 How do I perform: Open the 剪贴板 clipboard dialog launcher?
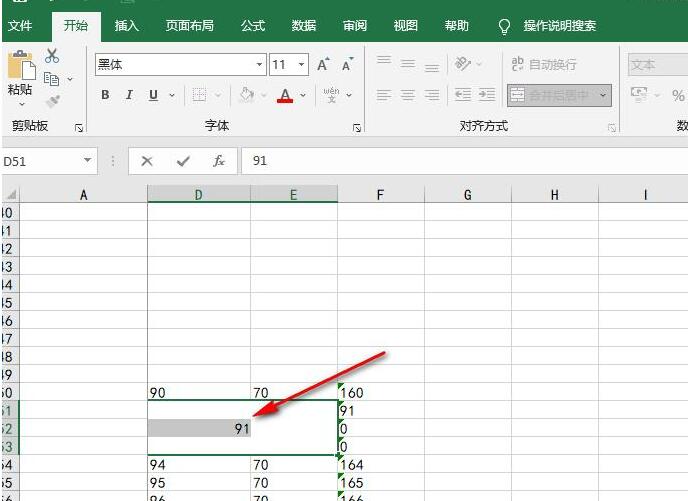click(79, 128)
